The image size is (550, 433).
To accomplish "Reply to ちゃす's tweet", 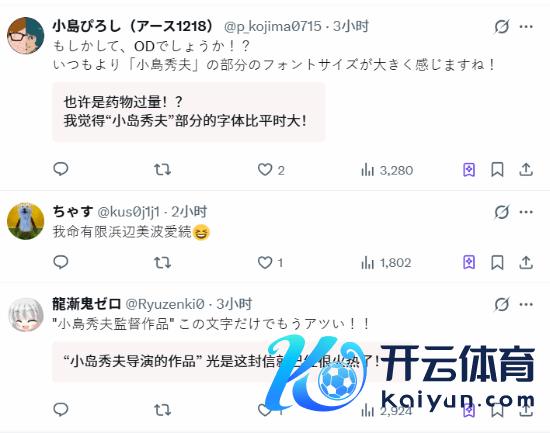I will click(61, 262).
